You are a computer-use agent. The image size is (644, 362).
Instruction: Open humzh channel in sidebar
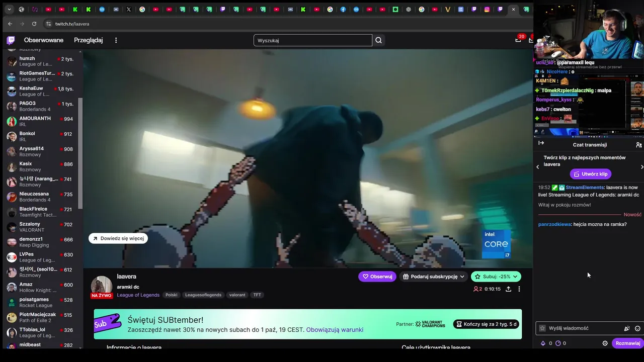point(40,61)
